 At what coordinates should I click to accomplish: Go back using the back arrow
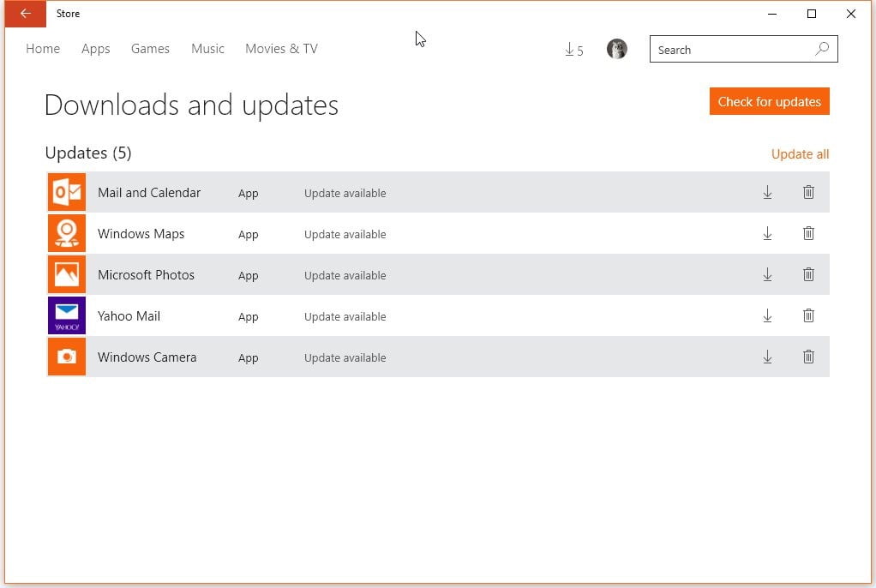(24, 14)
